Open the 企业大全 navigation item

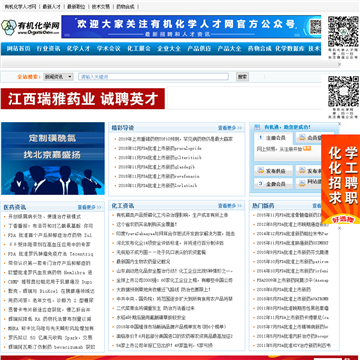coord(169,49)
